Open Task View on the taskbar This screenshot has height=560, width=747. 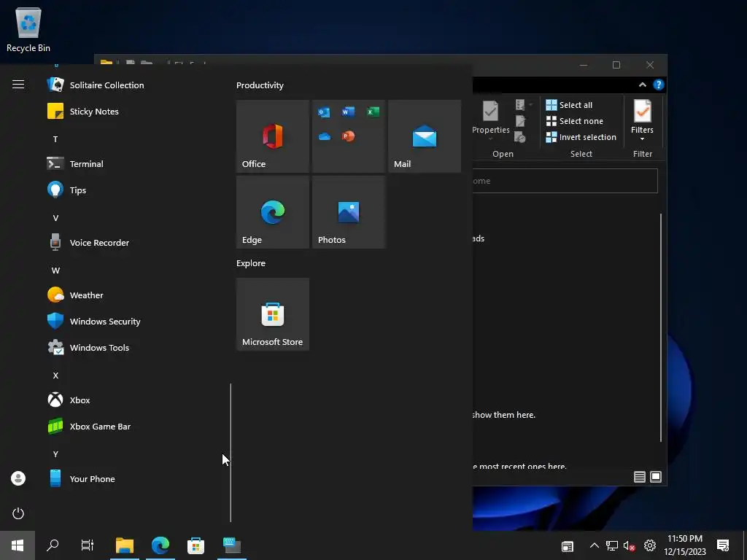pyautogui.click(x=88, y=545)
